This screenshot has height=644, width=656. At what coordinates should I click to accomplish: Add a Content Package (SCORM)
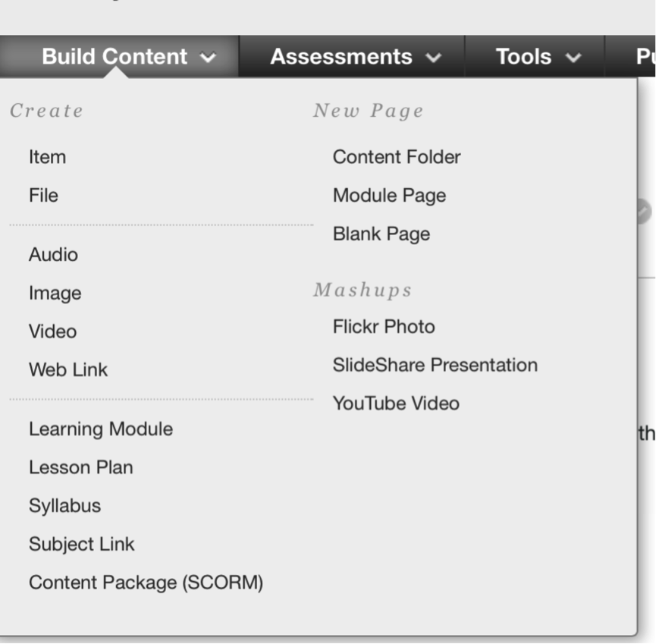pyautogui.click(x=146, y=583)
